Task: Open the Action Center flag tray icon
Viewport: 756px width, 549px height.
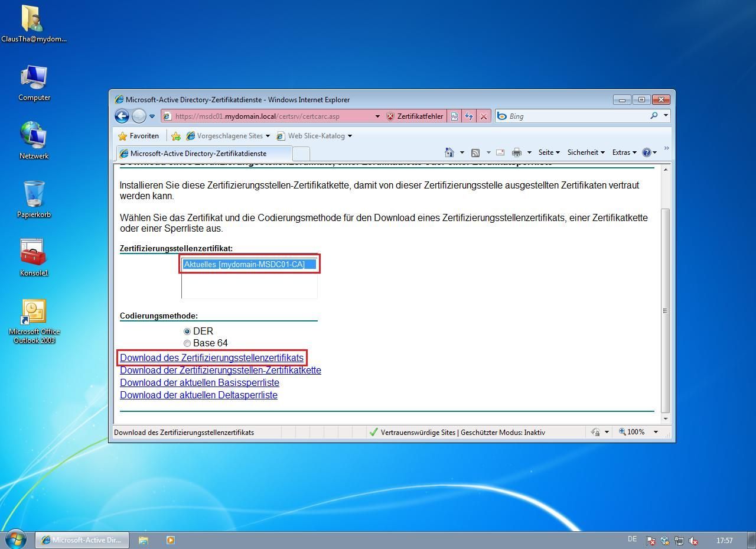Action: coord(650,540)
